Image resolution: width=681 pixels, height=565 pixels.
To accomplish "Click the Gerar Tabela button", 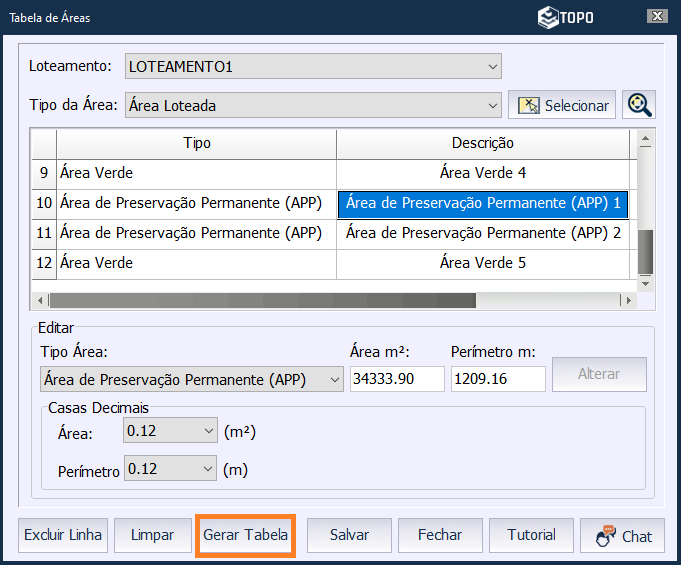I will [246, 535].
